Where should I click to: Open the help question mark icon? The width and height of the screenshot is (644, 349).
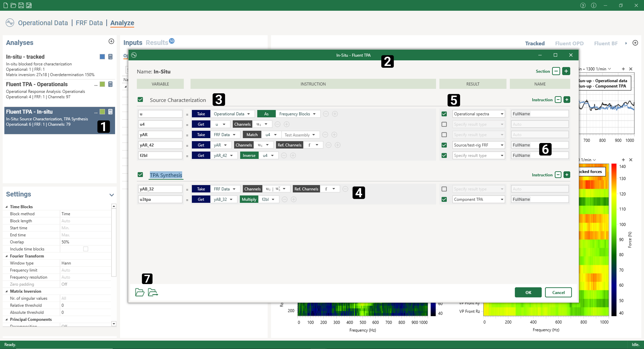(583, 5)
